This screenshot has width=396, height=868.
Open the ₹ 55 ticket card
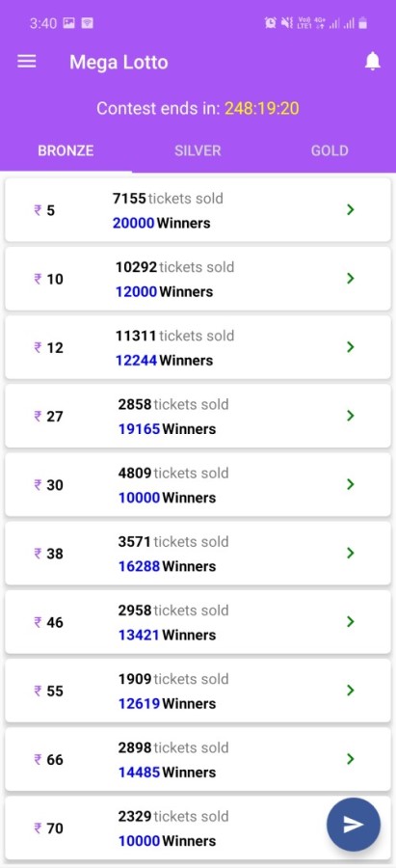point(198,691)
